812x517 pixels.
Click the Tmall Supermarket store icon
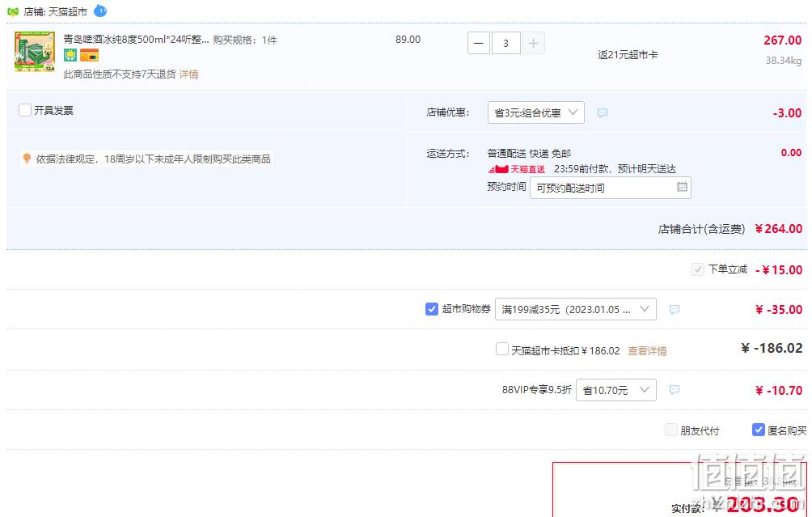[x=13, y=11]
